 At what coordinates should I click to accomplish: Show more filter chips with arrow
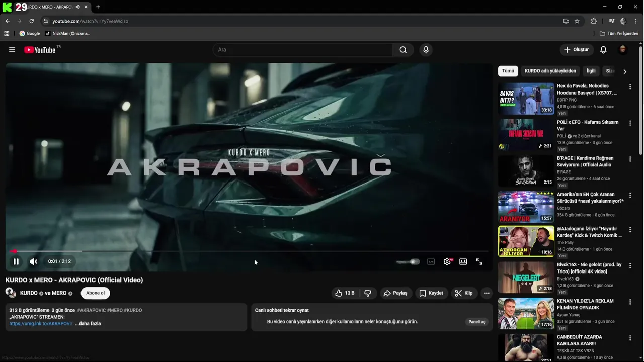625,71
